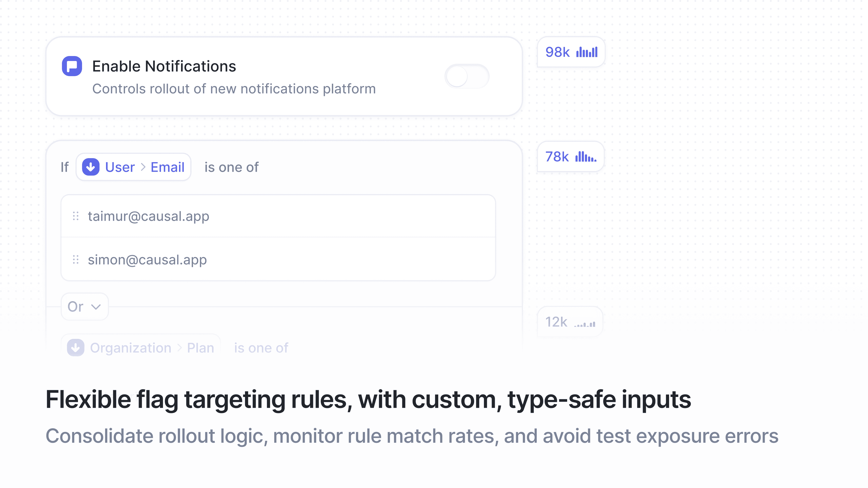This screenshot has height=488, width=868.
Task: Click drag handle beside taimur@causal.app
Action: pos(76,216)
